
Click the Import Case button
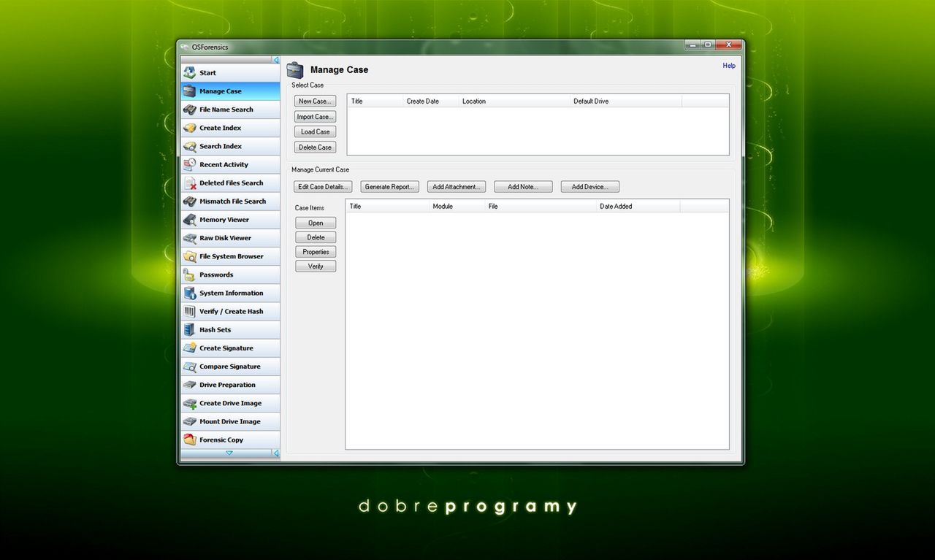point(316,117)
